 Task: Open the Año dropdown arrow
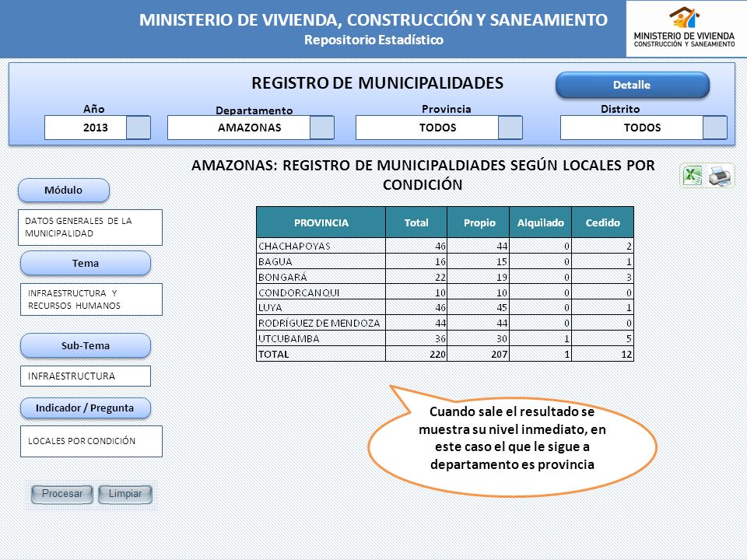point(139,128)
